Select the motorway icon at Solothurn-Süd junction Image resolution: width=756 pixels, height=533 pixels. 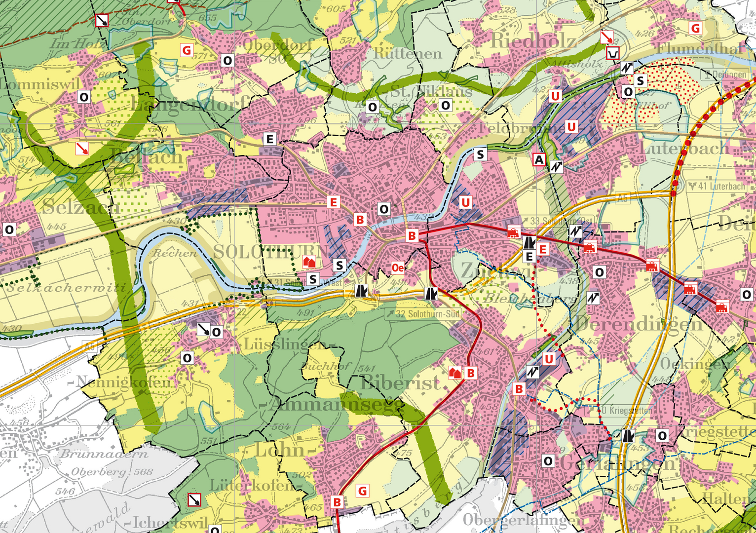(431, 294)
